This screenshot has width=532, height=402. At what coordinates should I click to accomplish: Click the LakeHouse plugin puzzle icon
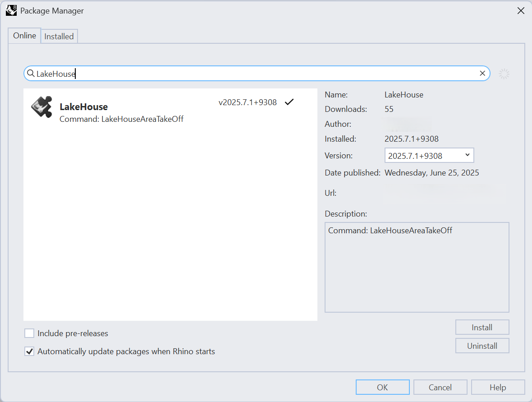[42, 106]
